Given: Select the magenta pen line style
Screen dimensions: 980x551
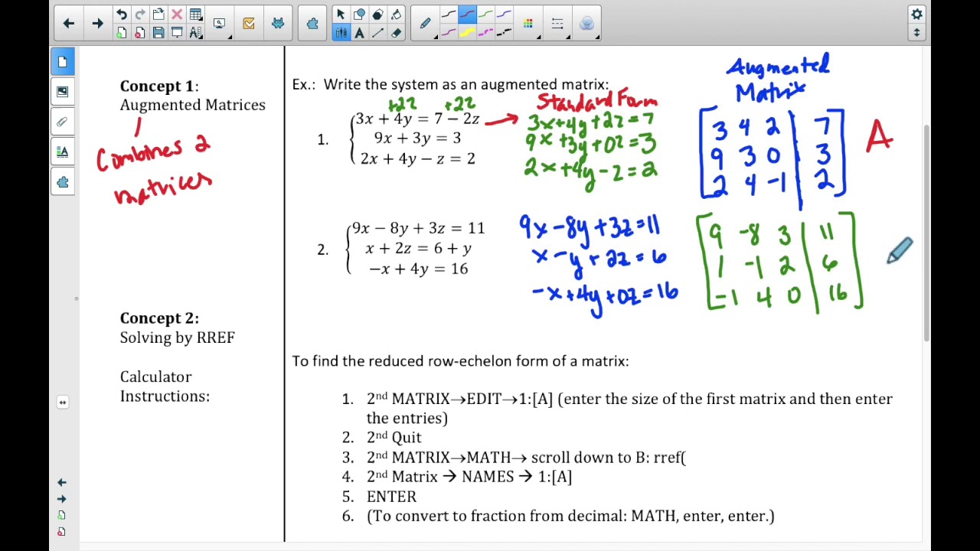Looking at the screenshot, I should [449, 33].
